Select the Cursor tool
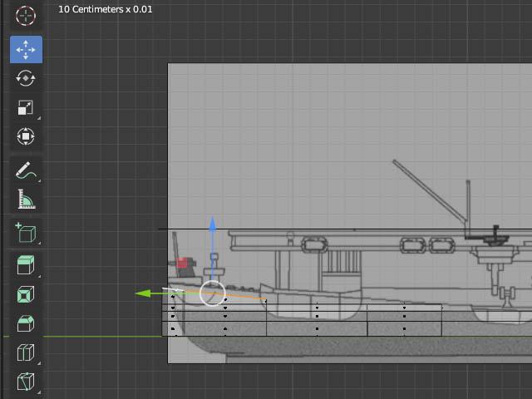Image resolution: width=532 pixels, height=399 pixels. click(26, 16)
